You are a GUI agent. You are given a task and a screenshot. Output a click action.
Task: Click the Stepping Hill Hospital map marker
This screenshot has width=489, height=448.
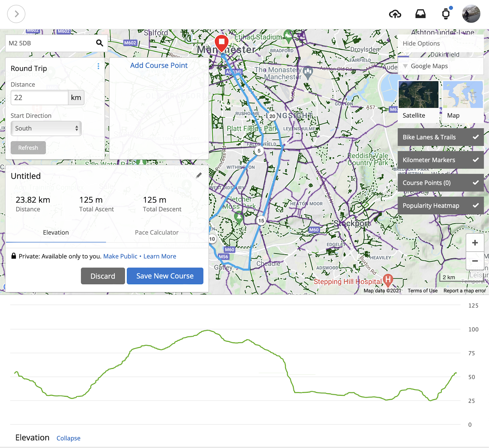(x=388, y=280)
